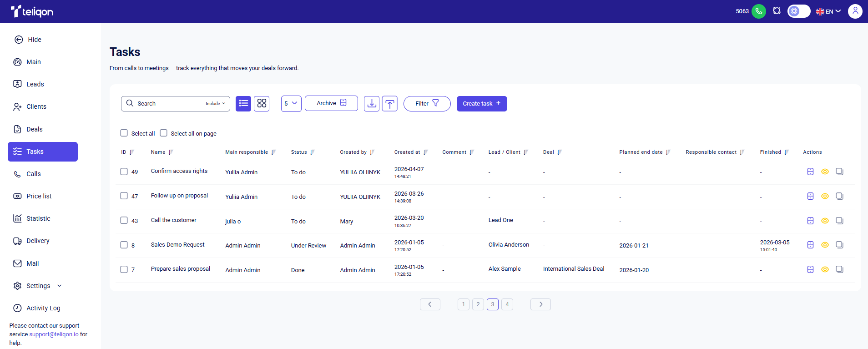Select checkbox for task 7
The width and height of the screenshot is (868, 349).
[124, 269]
